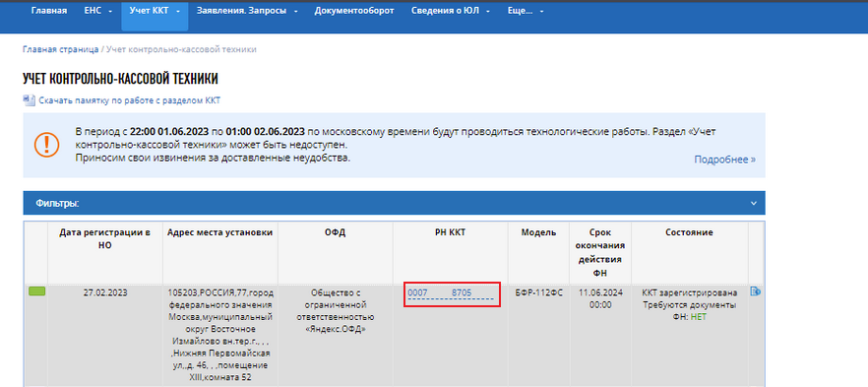Open the Заявления. Запросы dropdown menu

(247, 11)
